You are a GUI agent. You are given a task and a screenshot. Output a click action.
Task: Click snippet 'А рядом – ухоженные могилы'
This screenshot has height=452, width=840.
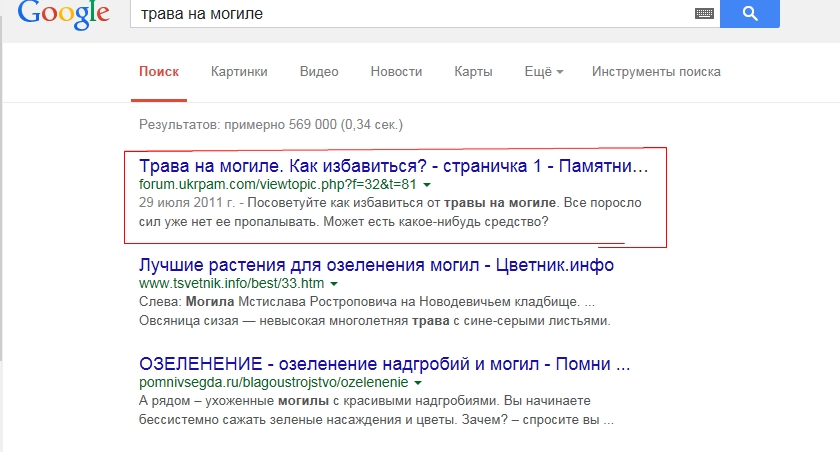[364, 401]
